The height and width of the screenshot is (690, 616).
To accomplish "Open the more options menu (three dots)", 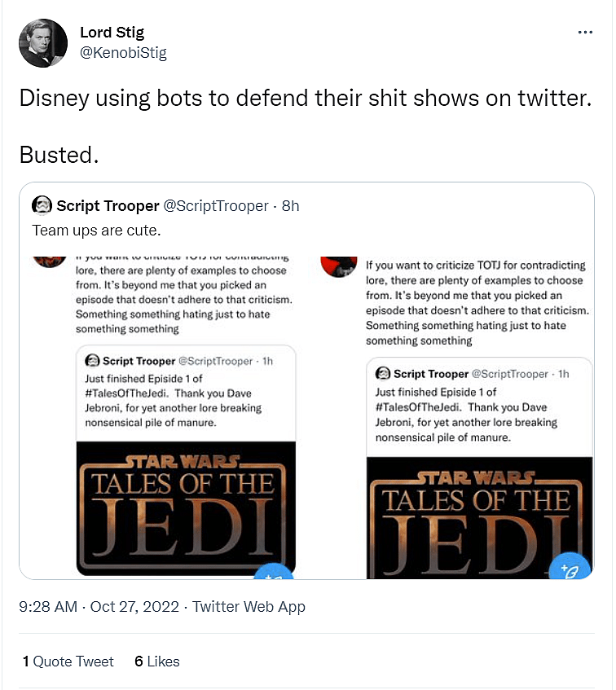I will pos(585,33).
